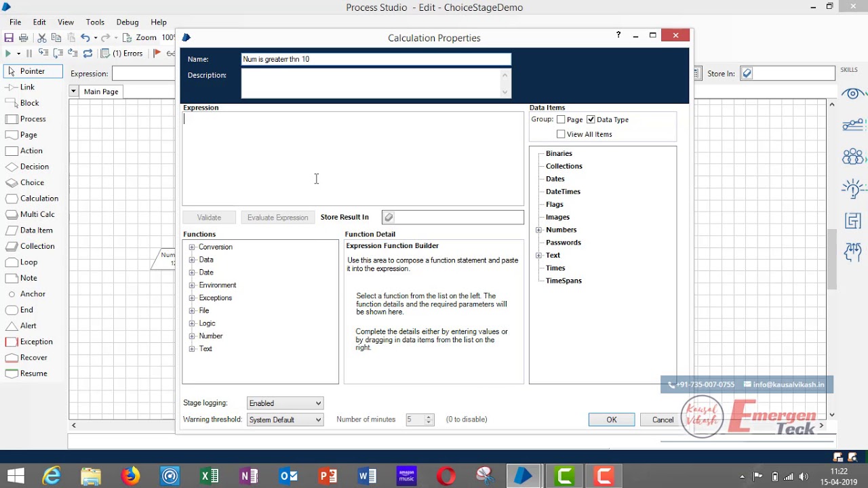This screenshot has height=488, width=868.
Task: Open the Tools menu
Action: tap(95, 22)
